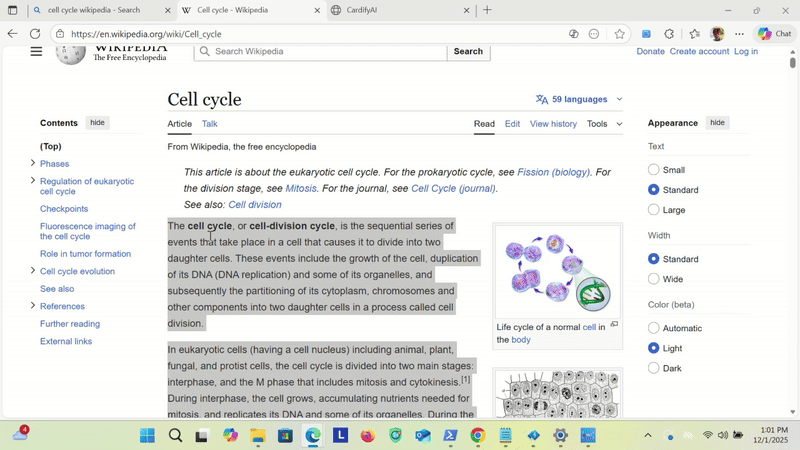Select Dark color mode

(x=654, y=368)
